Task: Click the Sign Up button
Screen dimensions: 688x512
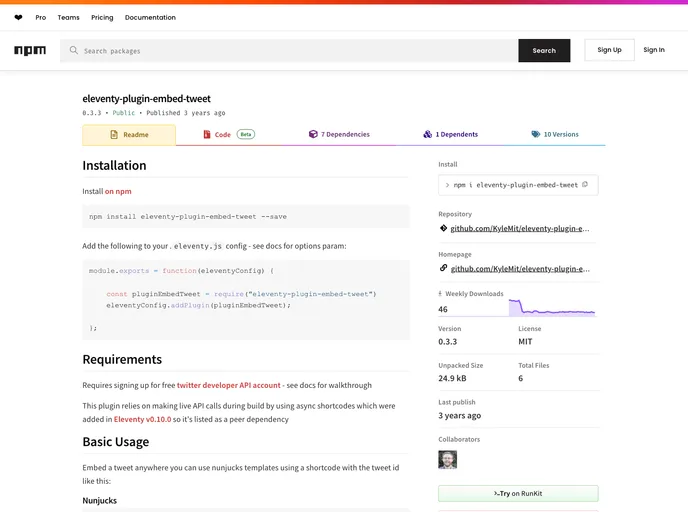Action: tap(609, 50)
